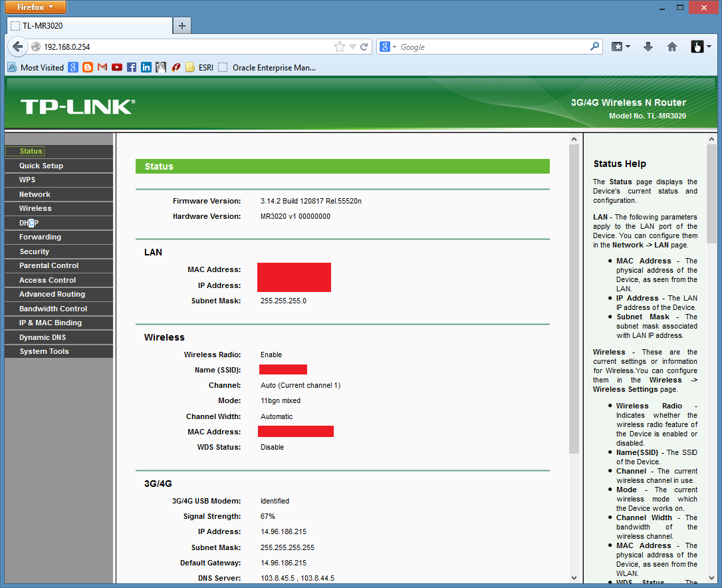The image size is (722, 588).
Task: Open the Firefox application menu
Action: [x=35, y=7]
